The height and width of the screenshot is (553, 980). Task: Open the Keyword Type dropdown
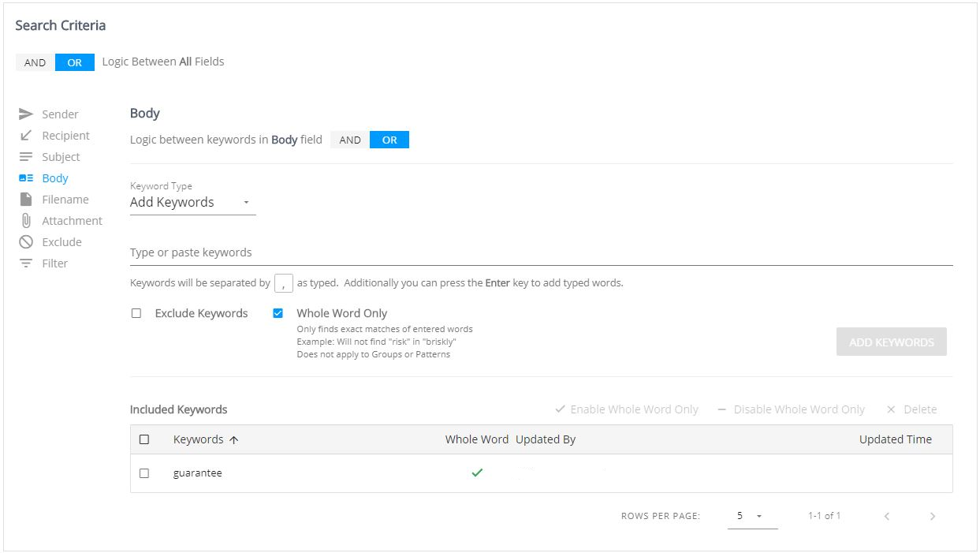192,203
